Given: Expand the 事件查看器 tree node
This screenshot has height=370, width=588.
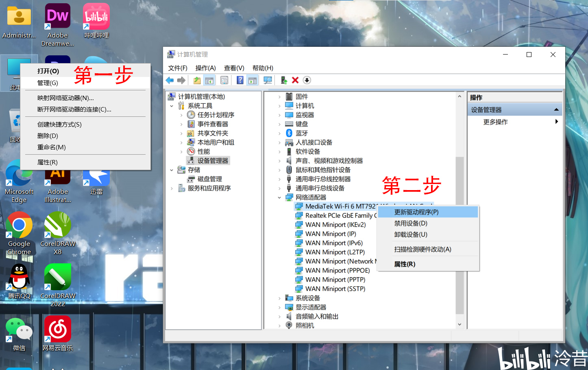Looking at the screenshot, I should tap(181, 124).
